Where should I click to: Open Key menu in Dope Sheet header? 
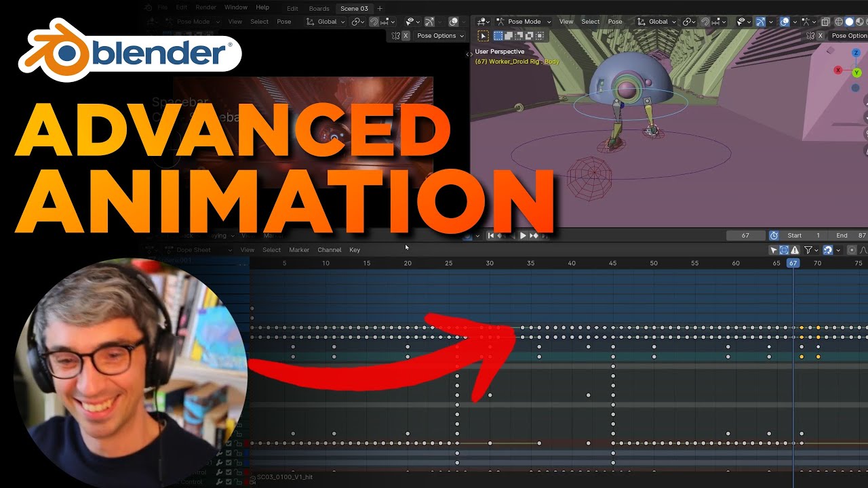[x=355, y=250]
